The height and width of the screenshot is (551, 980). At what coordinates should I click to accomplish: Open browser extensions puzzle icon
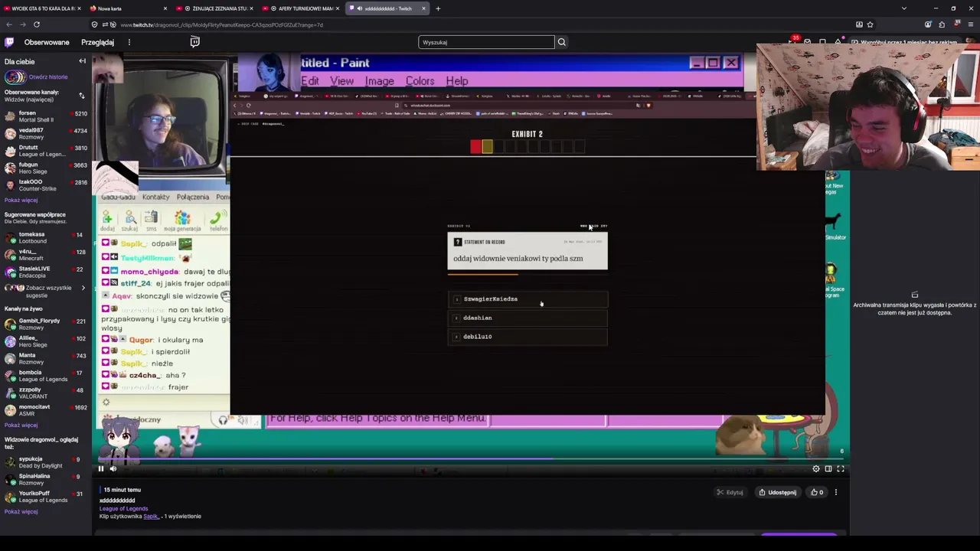click(942, 24)
